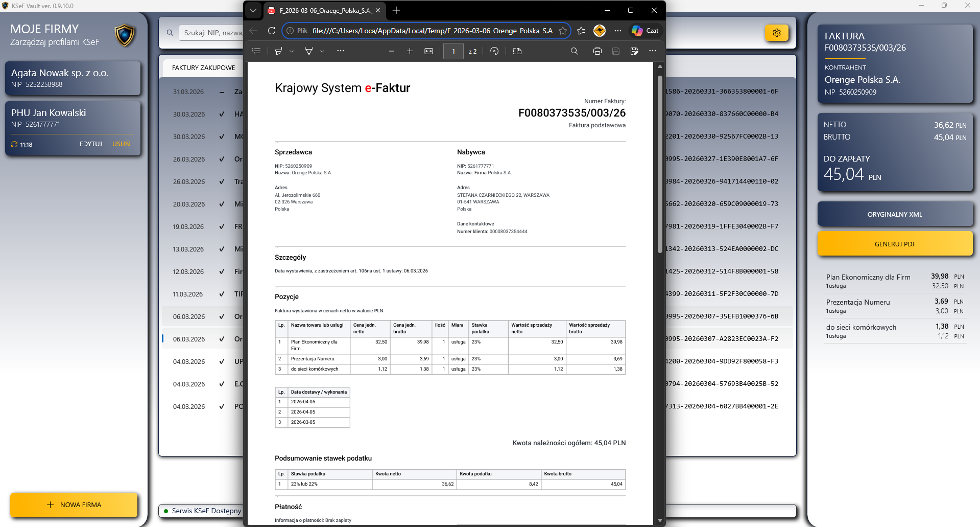Click the dash status mark in the 31.03.2026 row
Image resolution: width=980 pixels, height=527 pixels.
click(222, 92)
